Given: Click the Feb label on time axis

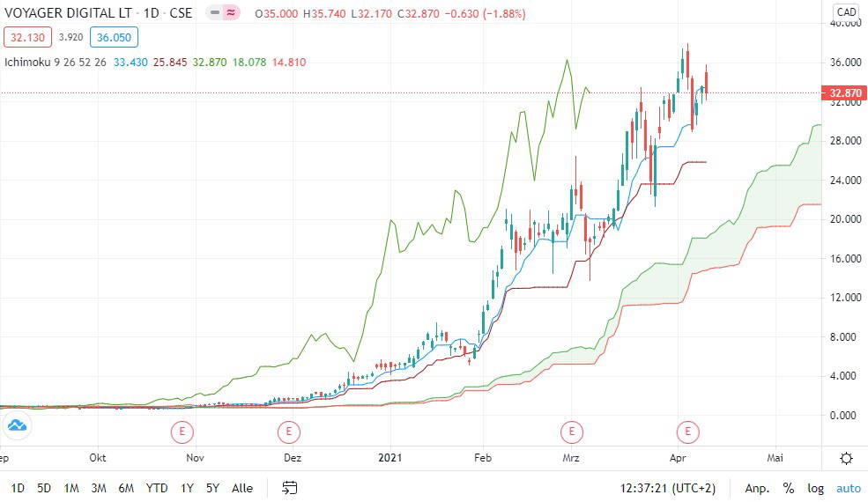Looking at the screenshot, I should (x=483, y=458).
